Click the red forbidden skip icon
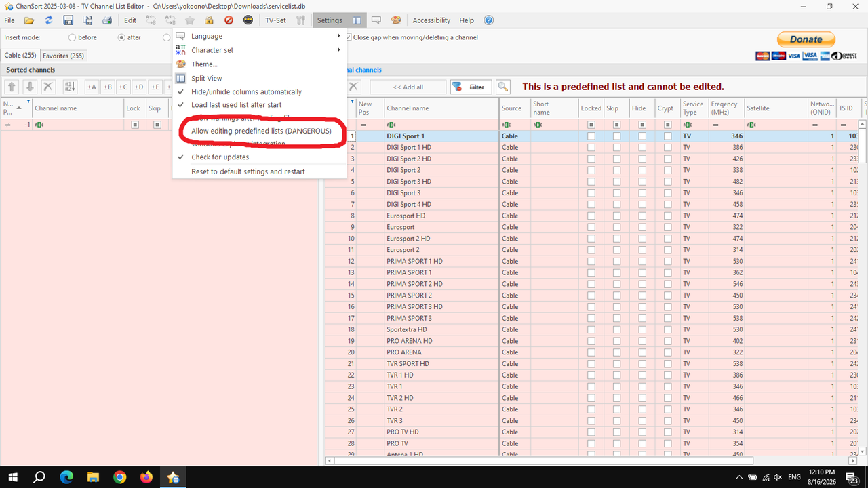Screen dimensions: 868x488 (229, 20)
